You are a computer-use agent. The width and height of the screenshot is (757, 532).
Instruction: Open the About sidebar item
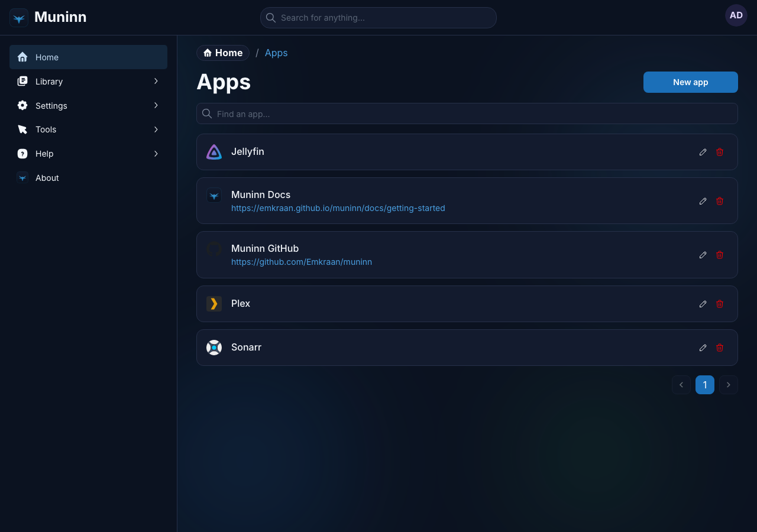pyautogui.click(x=88, y=178)
